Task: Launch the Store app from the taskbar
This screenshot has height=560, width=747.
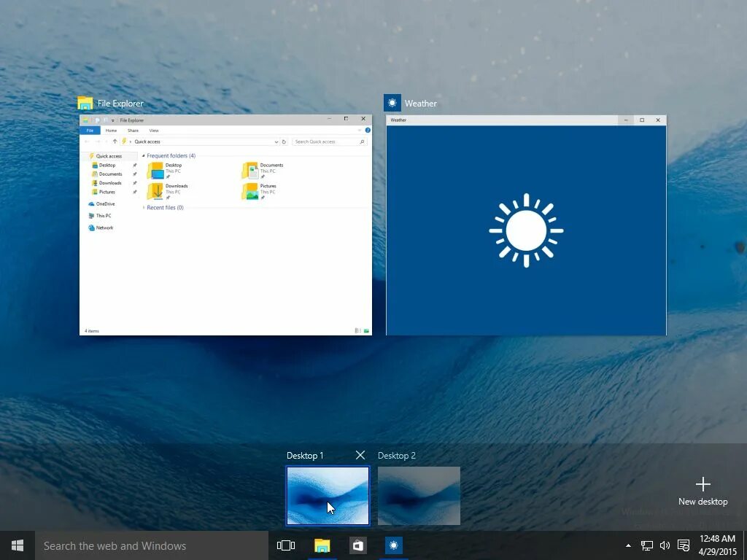Action: pos(357,545)
